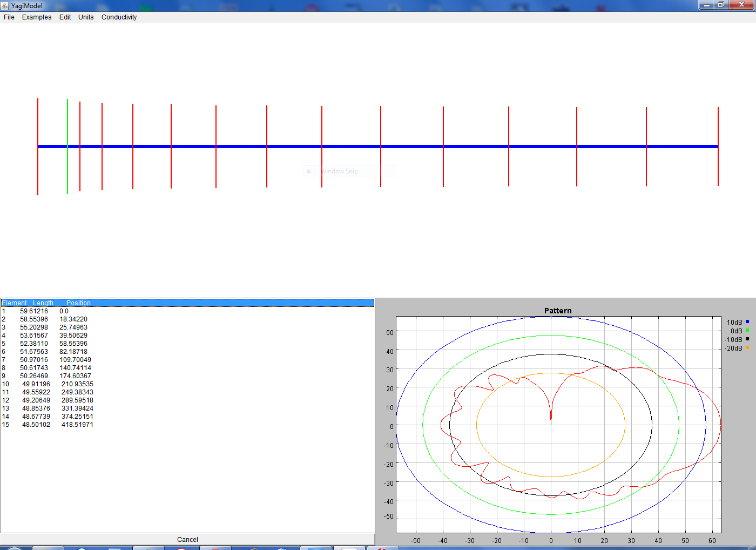Select element 15 row at position 418.51971

(77, 425)
